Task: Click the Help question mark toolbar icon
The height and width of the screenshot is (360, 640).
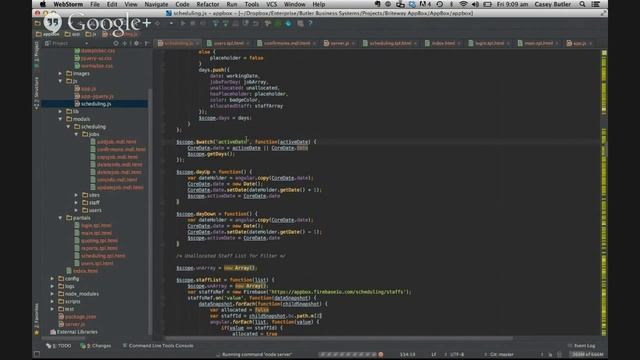Action: tap(310, 24)
